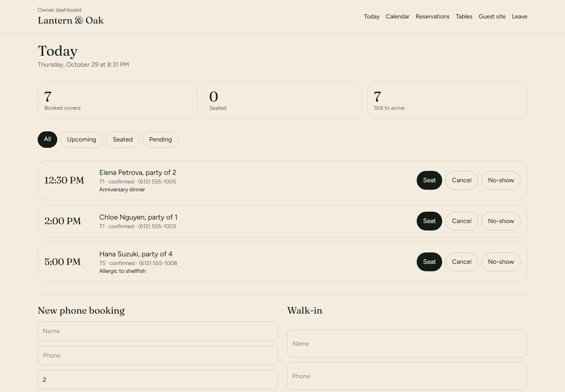
Task: Click the 12:30 PM reservation time
Action: click(x=64, y=180)
